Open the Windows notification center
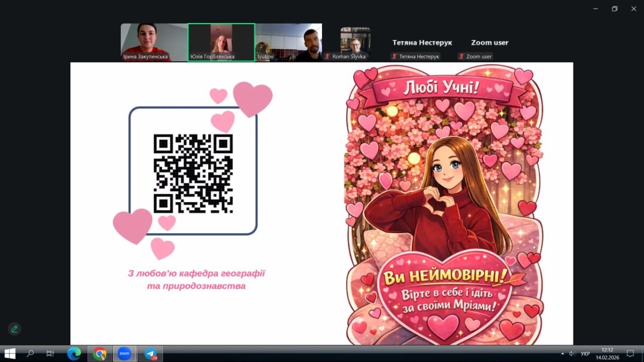 (x=631, y=353)
